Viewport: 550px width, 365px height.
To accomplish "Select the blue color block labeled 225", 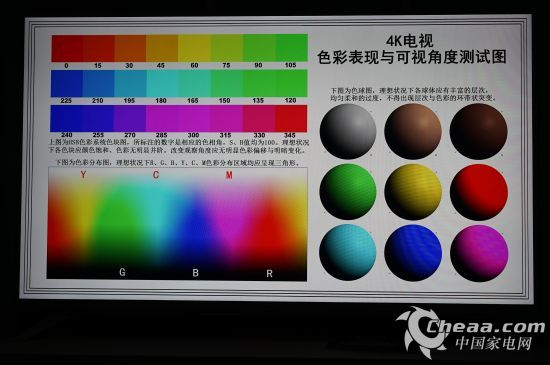I will click(x=67, y=83).
